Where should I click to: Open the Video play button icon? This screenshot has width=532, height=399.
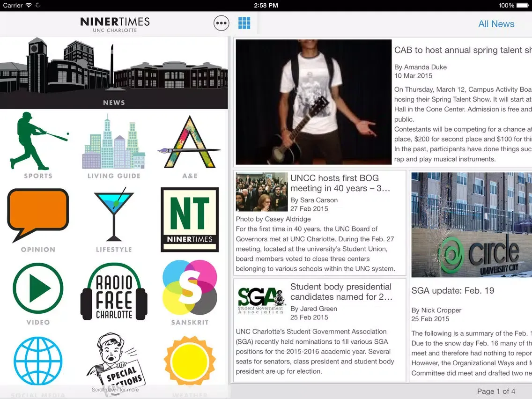(38, 288)
